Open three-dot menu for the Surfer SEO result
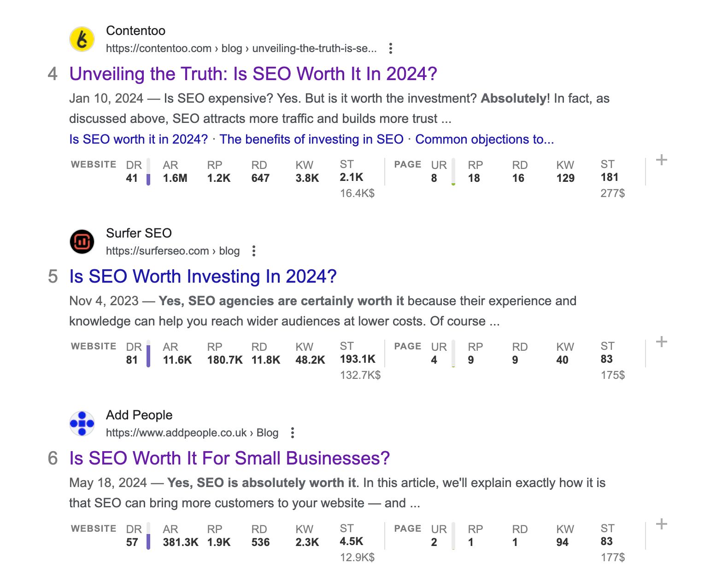728x569 pixels. coord(254,251)
